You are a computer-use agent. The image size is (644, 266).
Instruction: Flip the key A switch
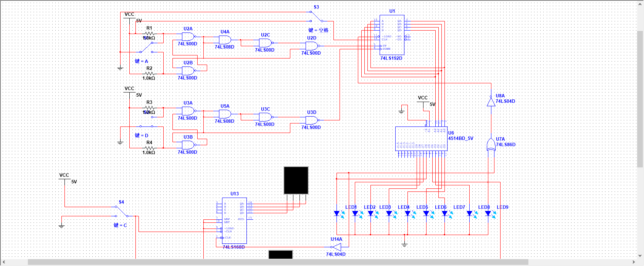pos(146,47)
